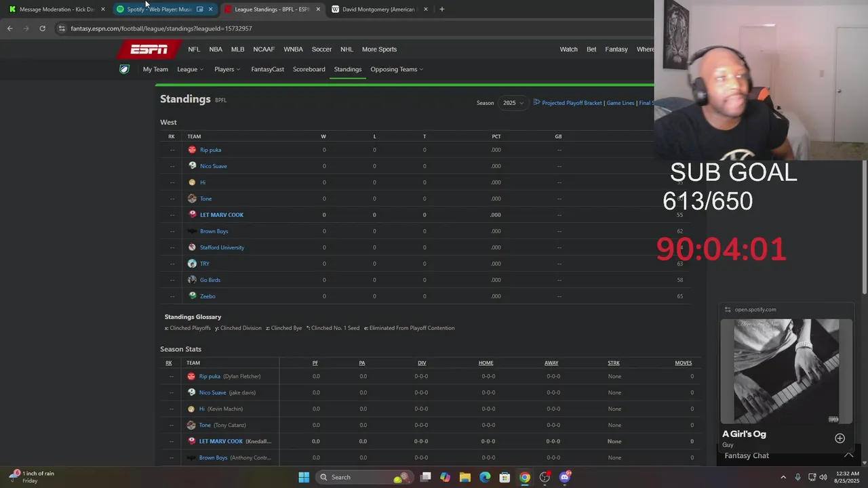Viewport: 868px width, 488px height.
Task: Open the More Sports menu
Action: 379,49
